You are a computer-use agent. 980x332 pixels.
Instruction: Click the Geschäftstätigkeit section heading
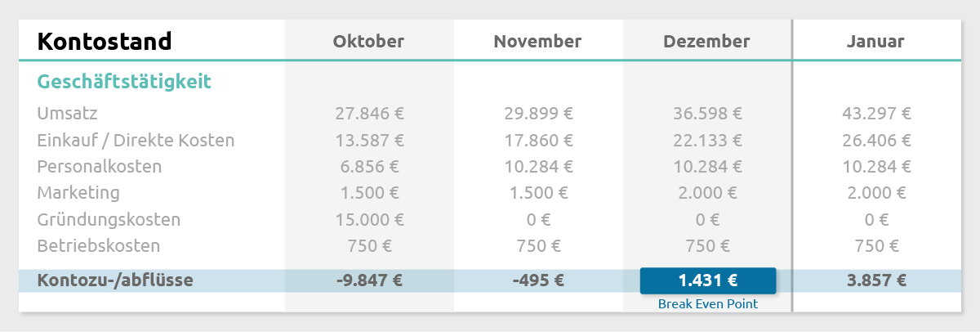pyautogui.click(x=124, y=82)
